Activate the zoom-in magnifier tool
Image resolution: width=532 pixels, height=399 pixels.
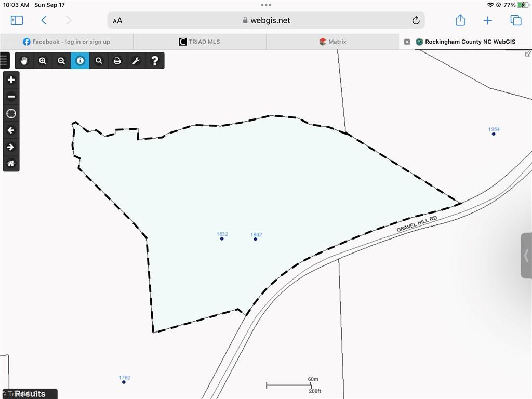pyautogui.click(x=43, y=61)
